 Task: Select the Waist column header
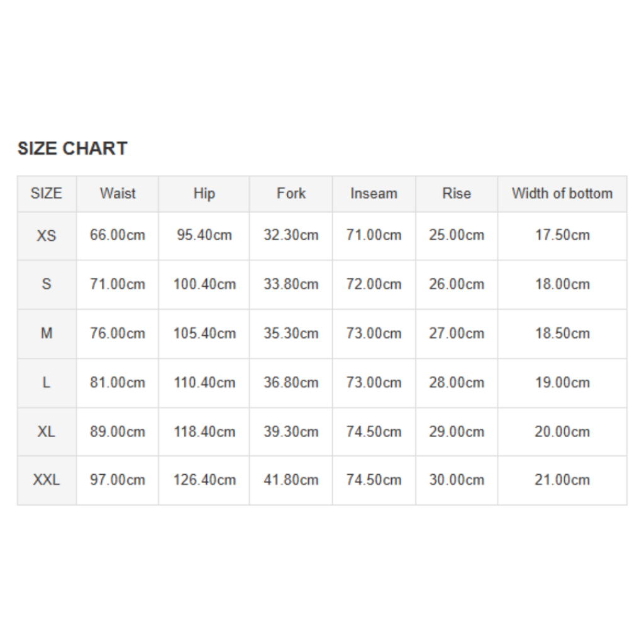click(118, 194)
